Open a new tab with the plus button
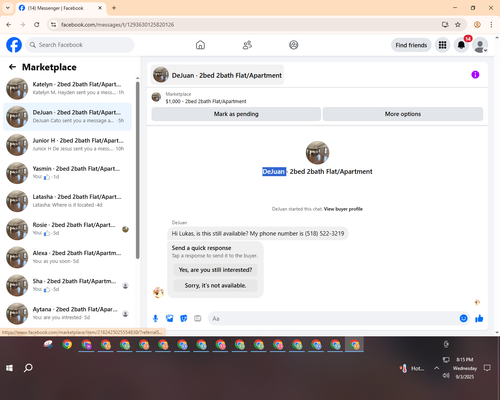The height and width of the screenshot is (400, 500). coord(114,8)
